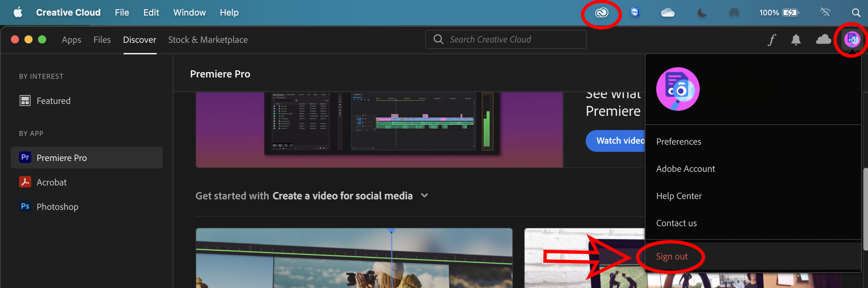Check cloud activity sync icon
The image size is (868, 288).
pos(824,39)
